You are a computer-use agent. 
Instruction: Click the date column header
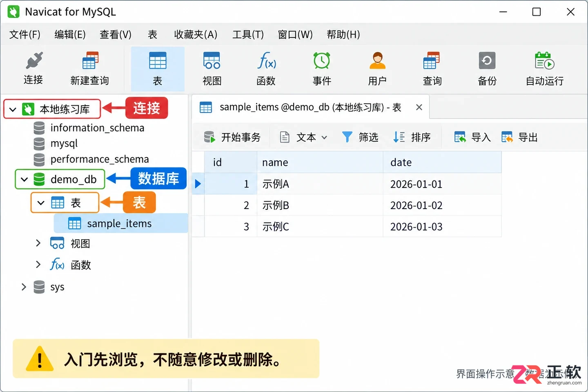coord(442,163)
